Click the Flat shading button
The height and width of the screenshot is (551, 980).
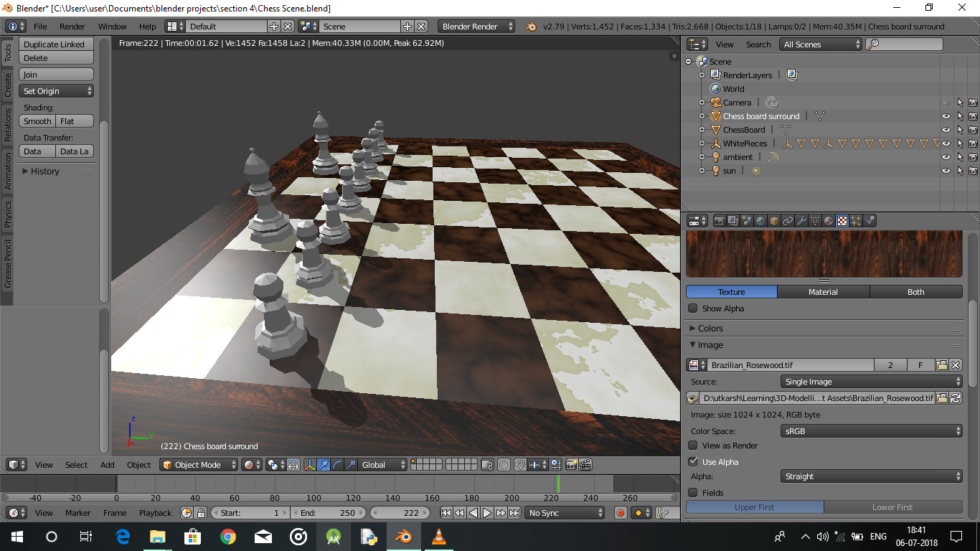pyautogui.click(x=75, y=121)
